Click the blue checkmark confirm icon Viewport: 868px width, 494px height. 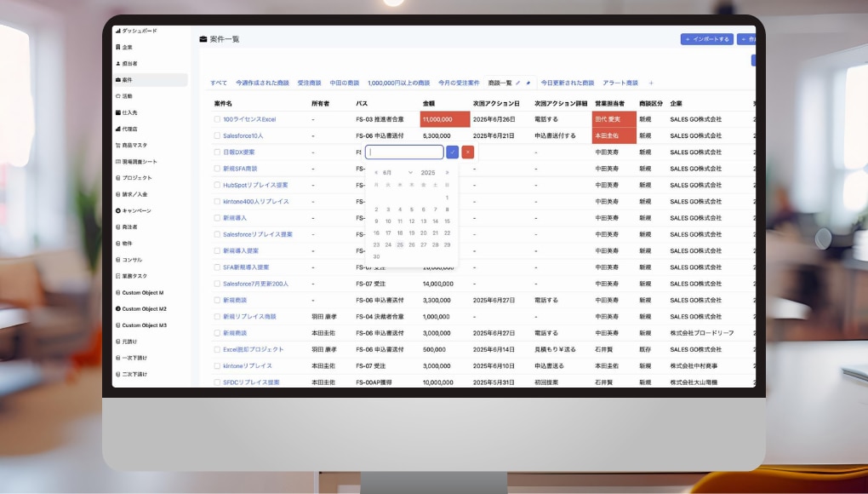point(452,152)
